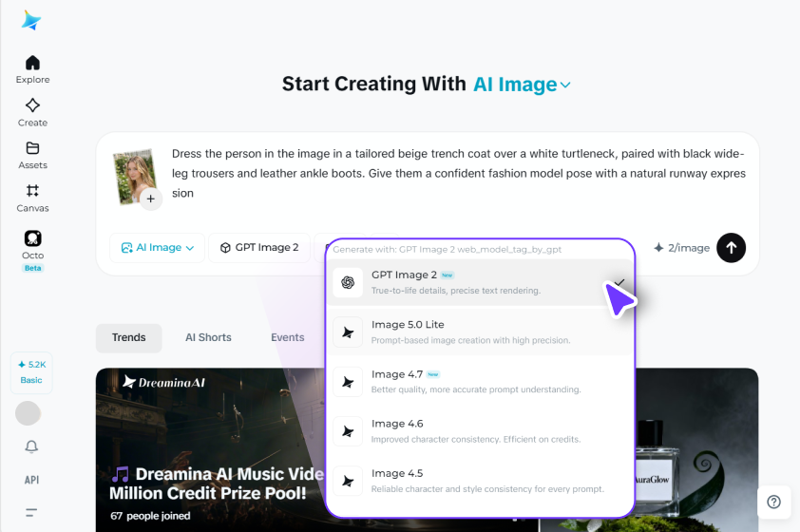Switch to the Events tab
The width and height of the screenshot is (800, 532).
pos(287,337)
